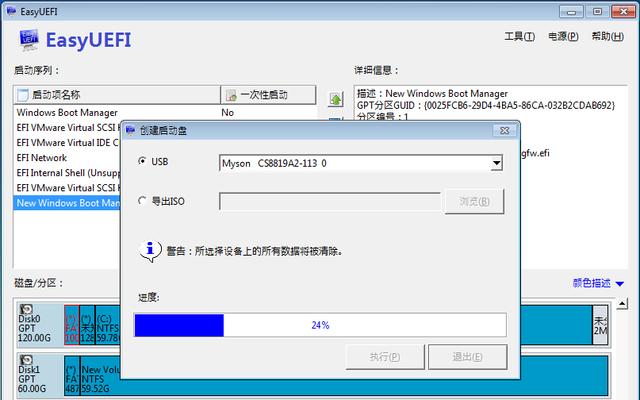
Task: Open the Tools (工具) menu
Action: (x=519, y=36)
